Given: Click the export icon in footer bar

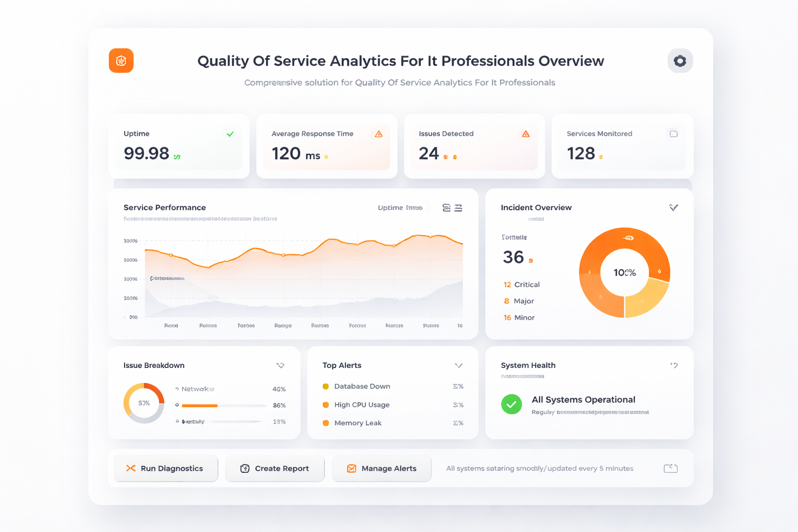Looking at the screenshot, I should (x=670, y=468).
